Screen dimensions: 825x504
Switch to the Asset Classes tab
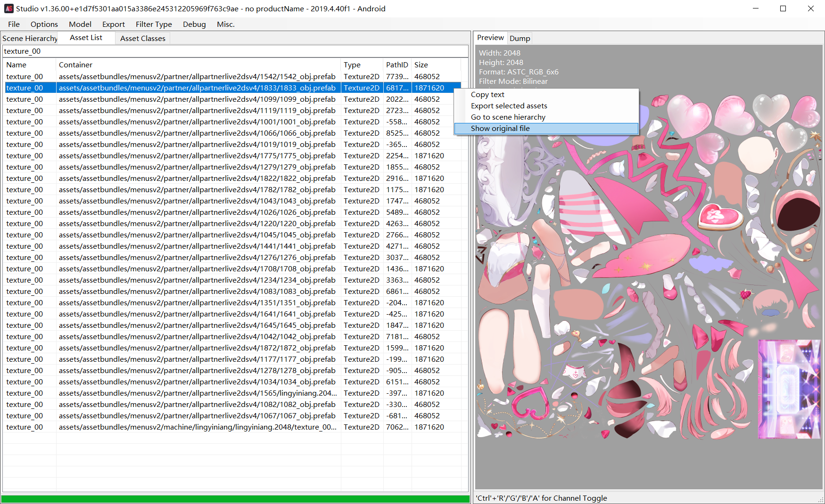pos(143,38)
